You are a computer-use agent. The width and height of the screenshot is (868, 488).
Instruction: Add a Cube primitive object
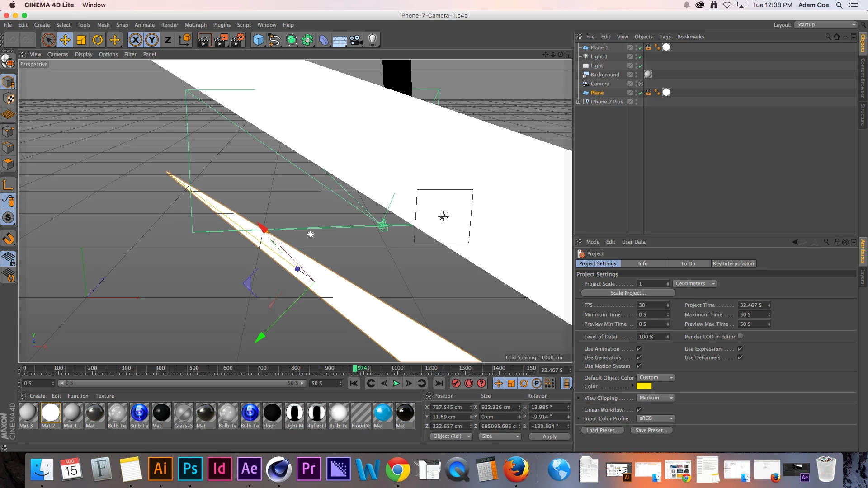click(258, 40)
